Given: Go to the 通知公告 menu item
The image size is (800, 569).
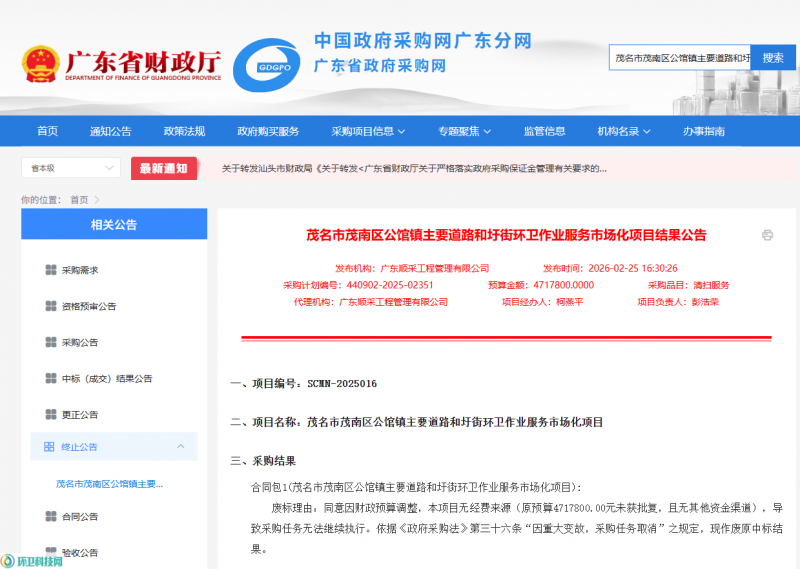Looking at the screenshot, I should pos(110,131).
